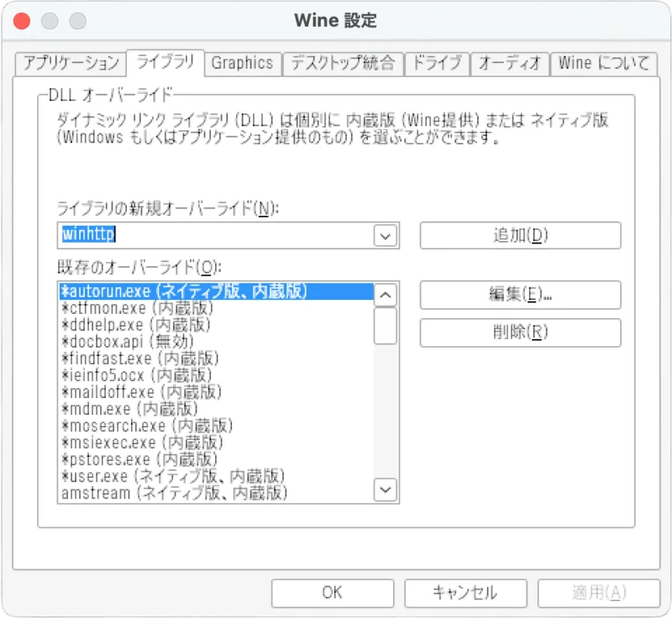Select the オーディオ tab
The image size is (672, 618).
510,63
